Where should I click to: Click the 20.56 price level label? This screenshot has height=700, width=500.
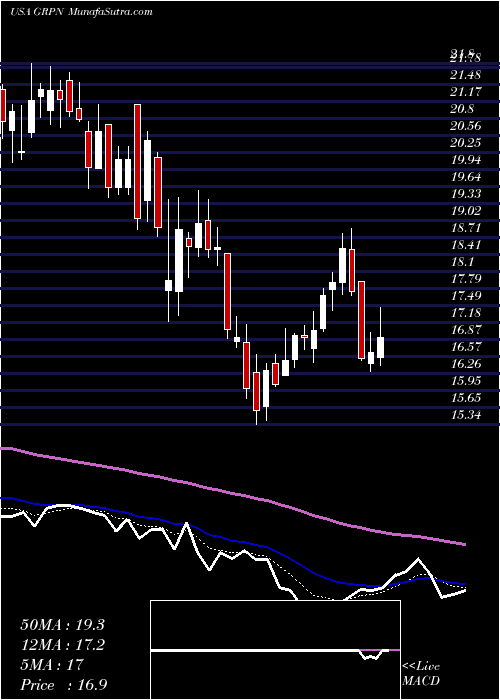coord(466,126)
